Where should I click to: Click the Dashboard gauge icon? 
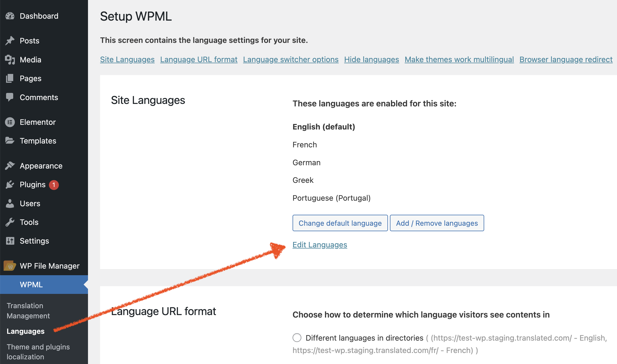tap(10, 16)
